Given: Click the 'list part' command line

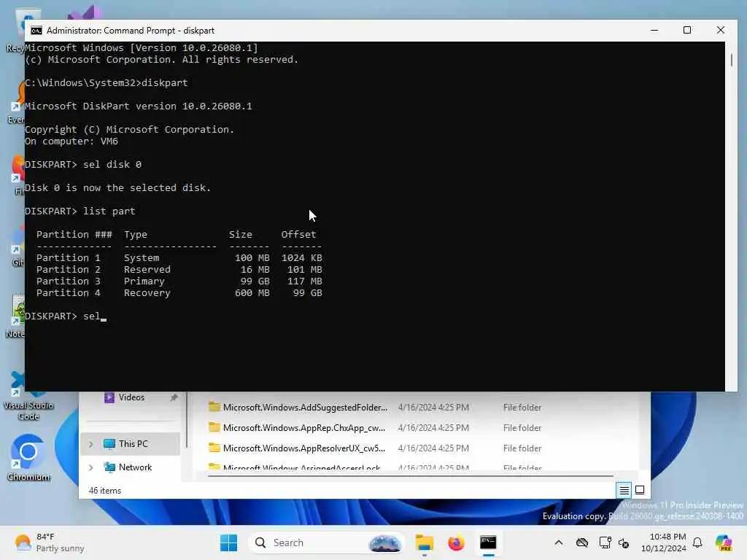Looking at the screenshot, I should pyautogui.click(x=80, y=211).
